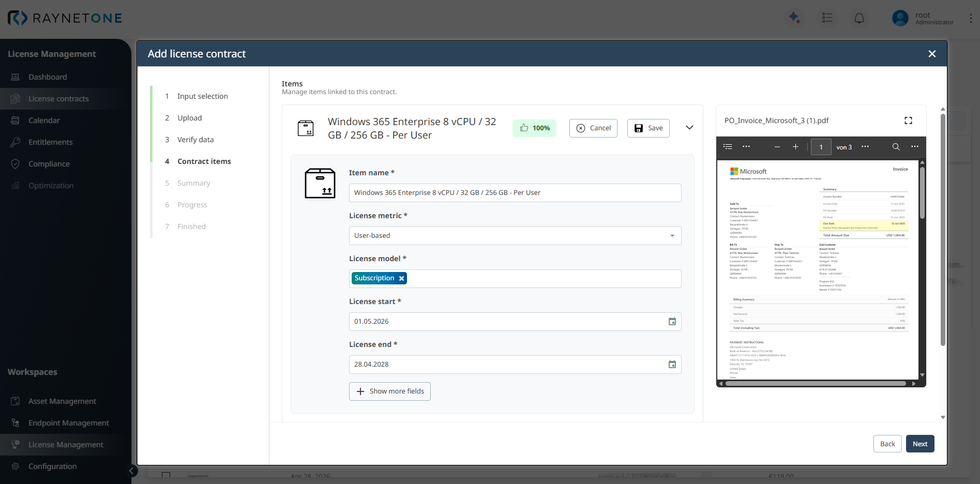980x484 pixels.
Task: Open License end calendar picker
Action: click(672, 365)
